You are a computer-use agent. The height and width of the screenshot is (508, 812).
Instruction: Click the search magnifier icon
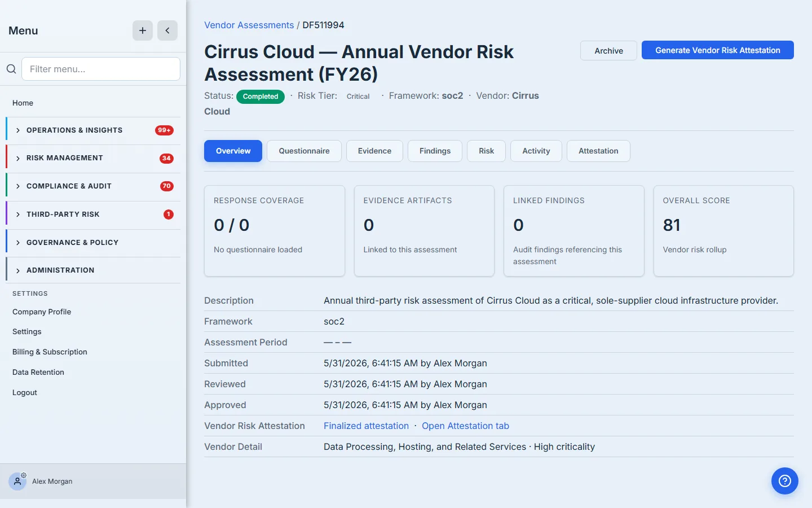click(x=11, y=69)
